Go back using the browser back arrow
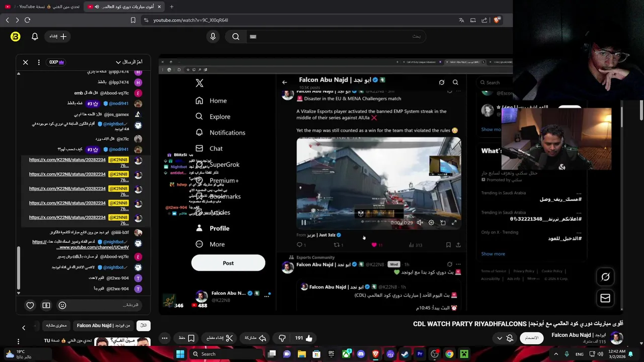 [x=7, y=20]
